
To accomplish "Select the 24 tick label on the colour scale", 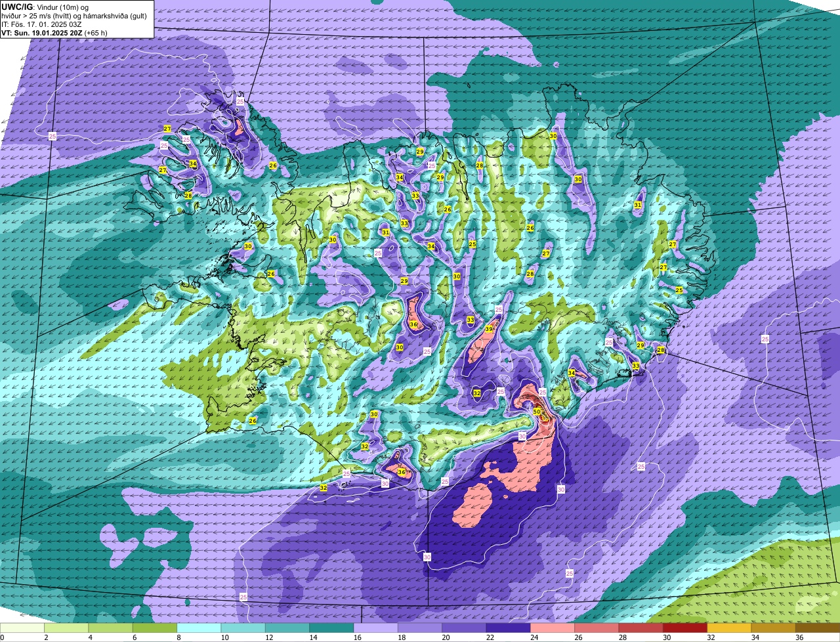I will click(x=534, y=637).
